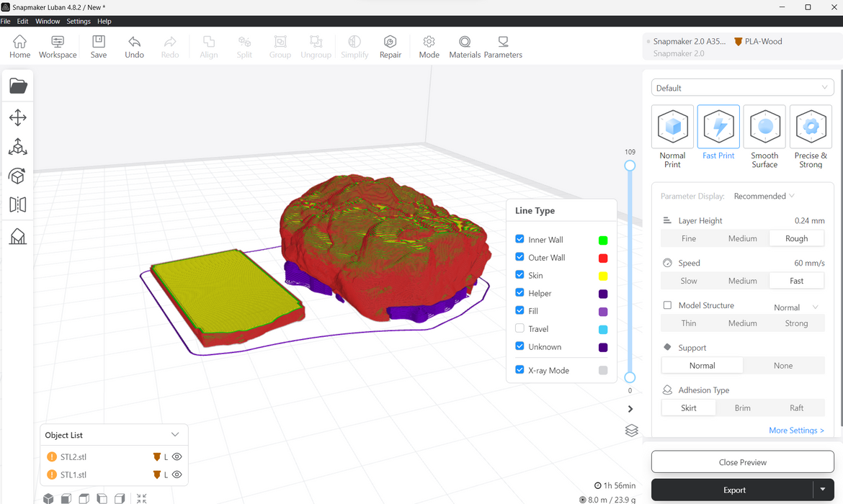Open the Default profile dropdown
The width and height of the screenshot is (843, 504).
pos(742,88)
